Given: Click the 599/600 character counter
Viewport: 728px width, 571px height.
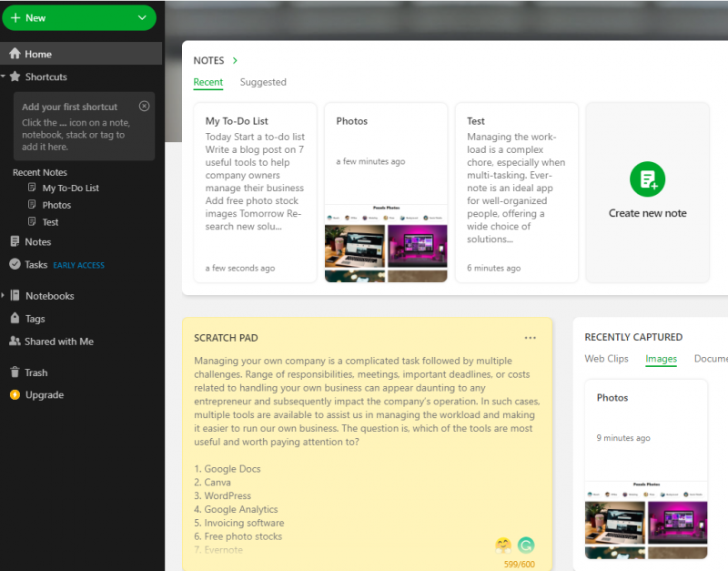Looking at the screenshot, I should pos(519,564).
